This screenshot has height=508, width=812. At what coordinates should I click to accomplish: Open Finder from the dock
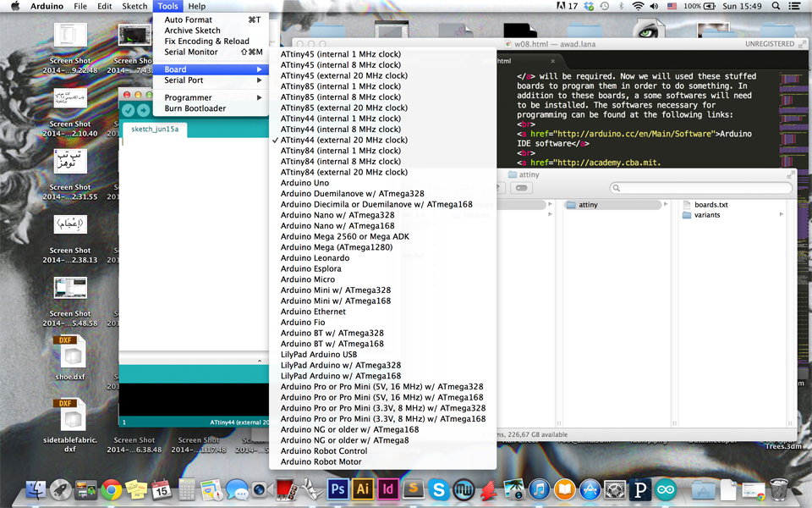point(36,490)
